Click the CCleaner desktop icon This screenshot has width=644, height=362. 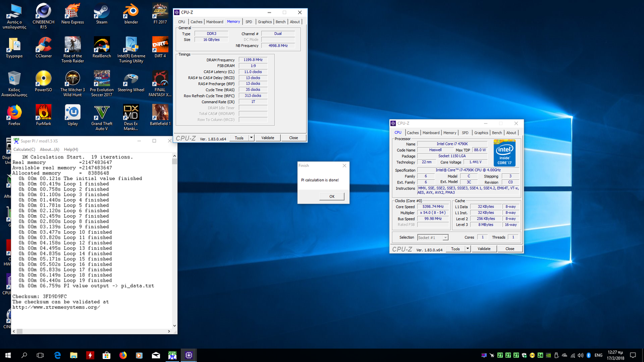pyautogui.click(x=43, y=48)
